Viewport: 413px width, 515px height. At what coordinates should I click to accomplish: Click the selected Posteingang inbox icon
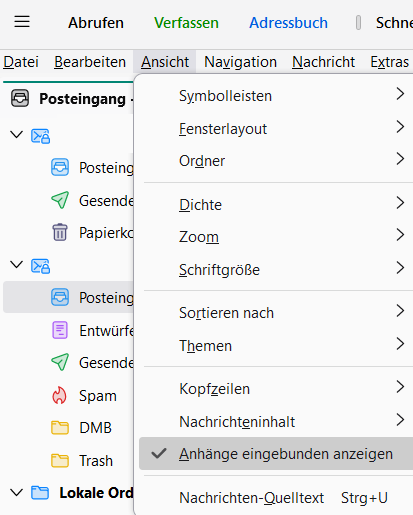(60, 297)
